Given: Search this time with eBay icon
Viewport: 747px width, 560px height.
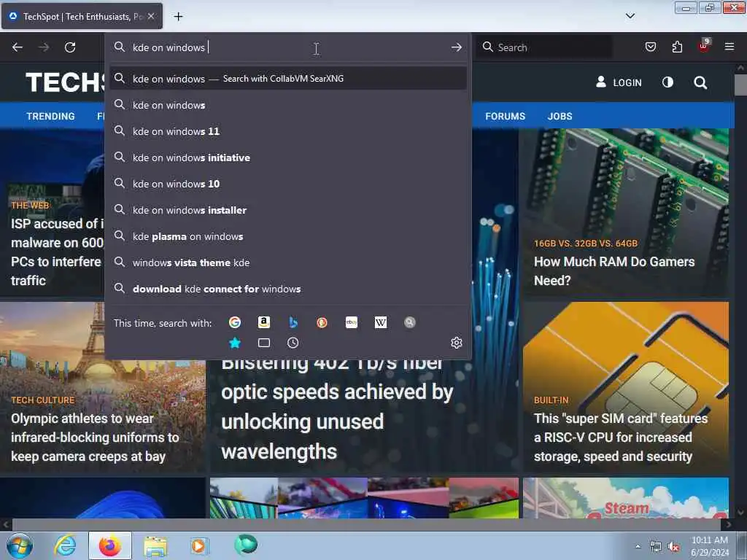Looking at the screenshot, I should click(352, 322).
